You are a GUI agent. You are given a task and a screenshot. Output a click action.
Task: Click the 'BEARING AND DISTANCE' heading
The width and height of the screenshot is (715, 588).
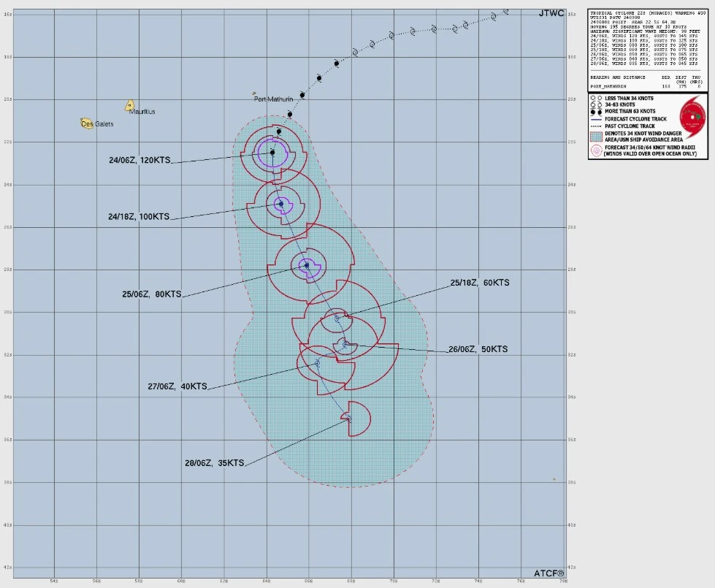pyautogui.click(x=617, y=77)
